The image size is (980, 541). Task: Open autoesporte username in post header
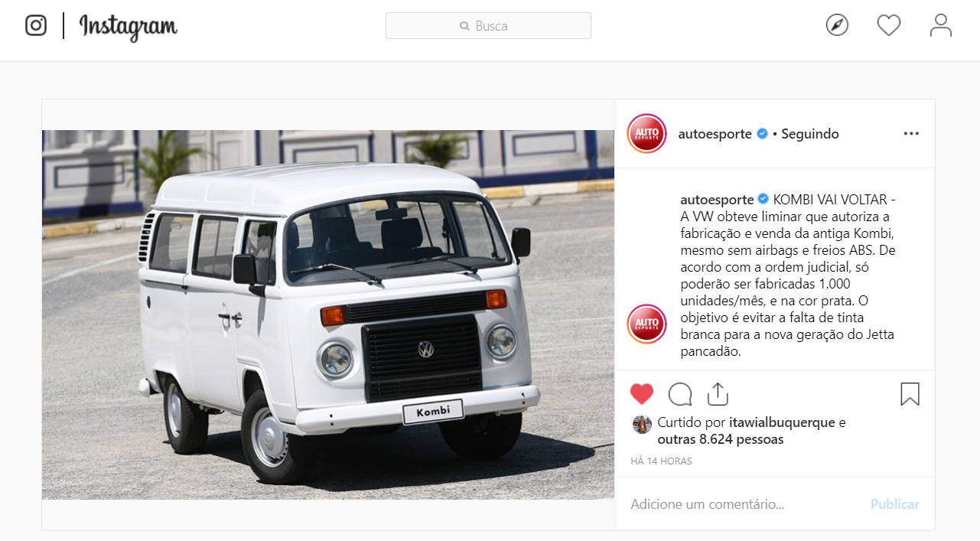[715, 134]
